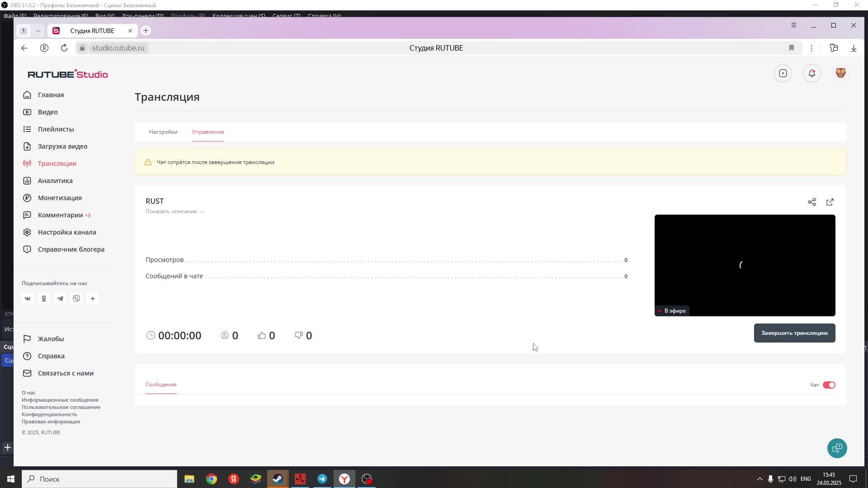868x488 pixels.
Task: Open Аналитика in the sidebar
Action: 55,181
